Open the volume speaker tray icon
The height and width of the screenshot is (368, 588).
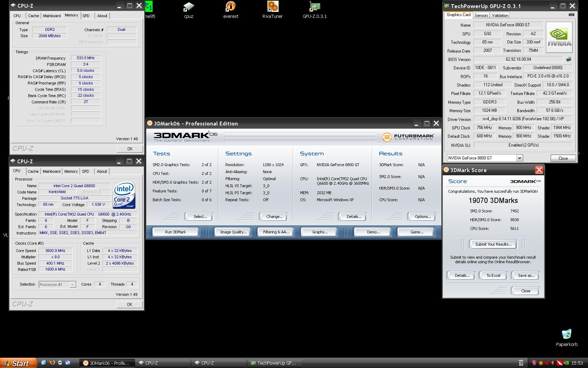click(x=553, y=363)
